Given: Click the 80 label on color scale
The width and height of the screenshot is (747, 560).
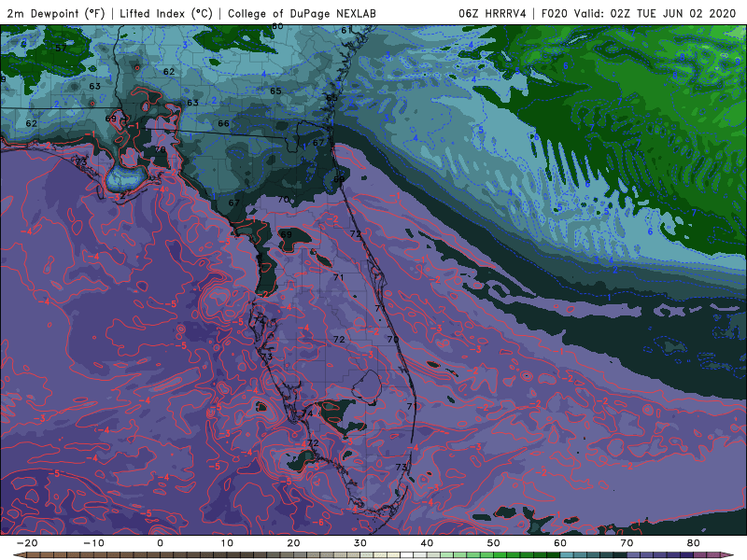Looking at the screenshot, I should [694, 543].
